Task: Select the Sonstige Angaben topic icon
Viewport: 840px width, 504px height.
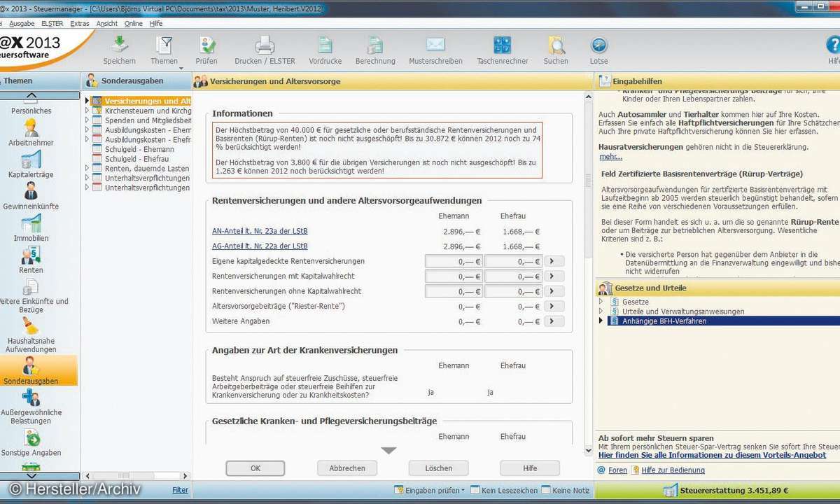Action: click(x=31, y=437)
